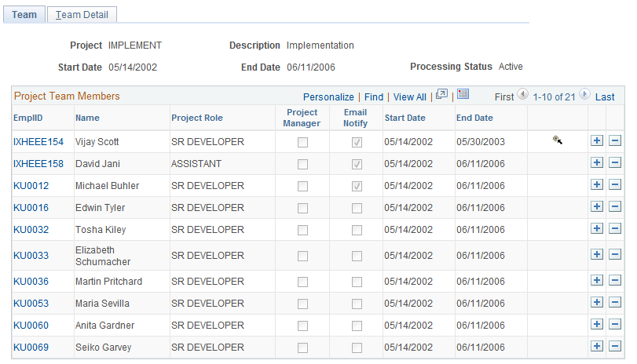The image size is (637, 364).
Task: Tick Project Manager for Anita Gardner
Action: click(x=302, y=326)
